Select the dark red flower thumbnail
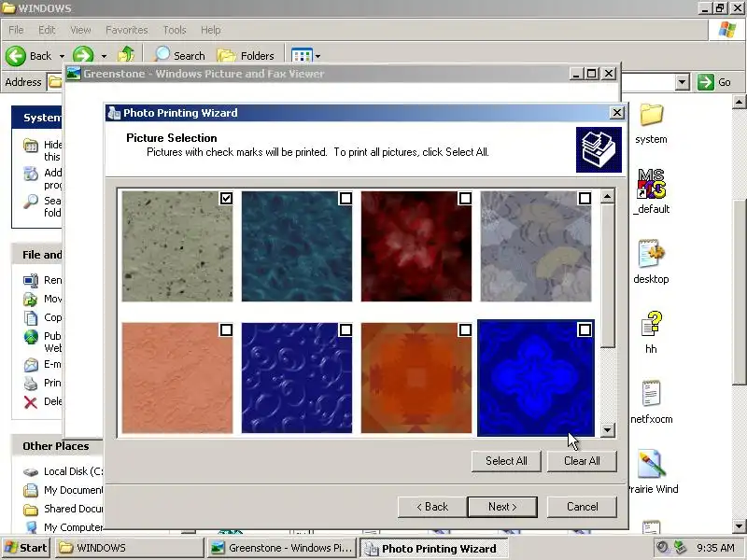 pyautogui.click(x=416, y=246)
